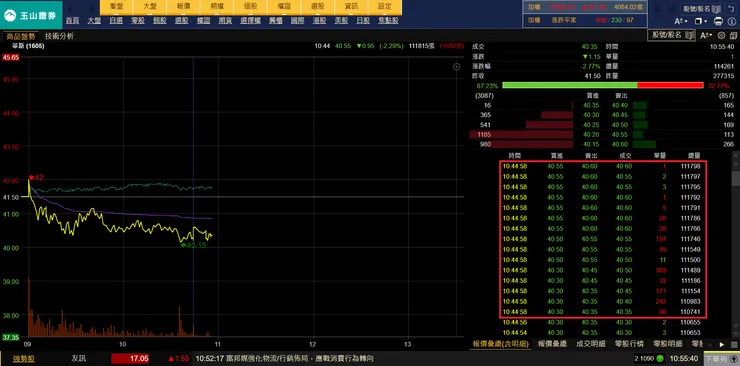The image size is (740, 366).
Task: Click the window layout icon beside the gear
Action: point(732,35)
